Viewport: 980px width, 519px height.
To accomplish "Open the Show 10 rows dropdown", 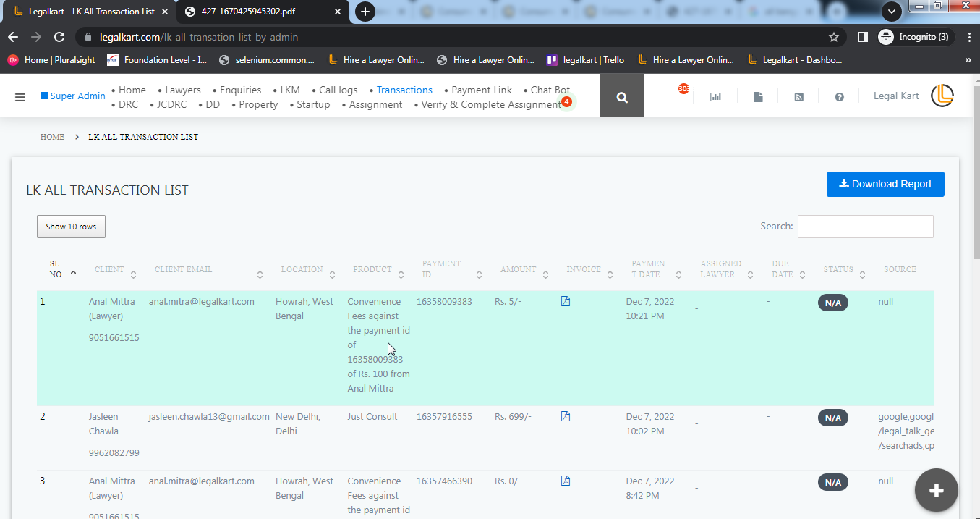I will [71, 227].
